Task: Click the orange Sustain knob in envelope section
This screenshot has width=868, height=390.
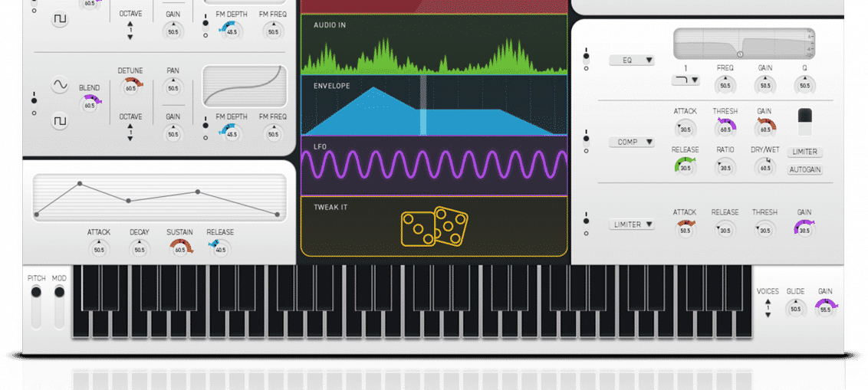Action: (179, 248)
